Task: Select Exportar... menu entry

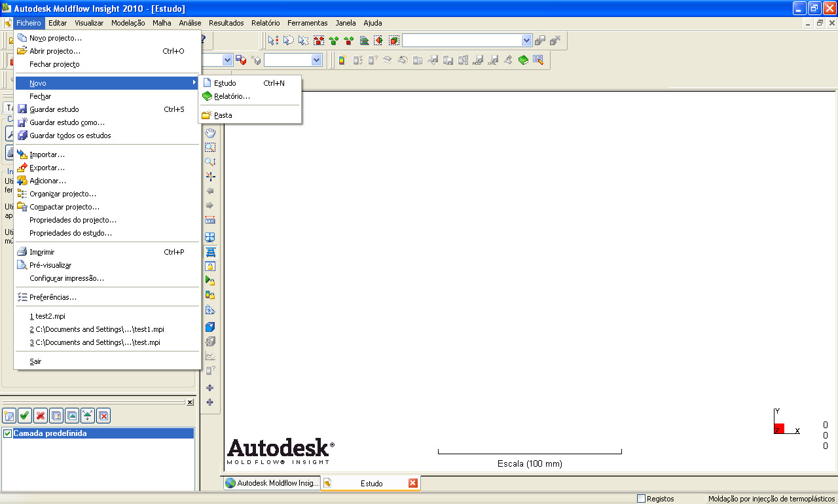Action: pyautogui.click(x=107, y=168)
